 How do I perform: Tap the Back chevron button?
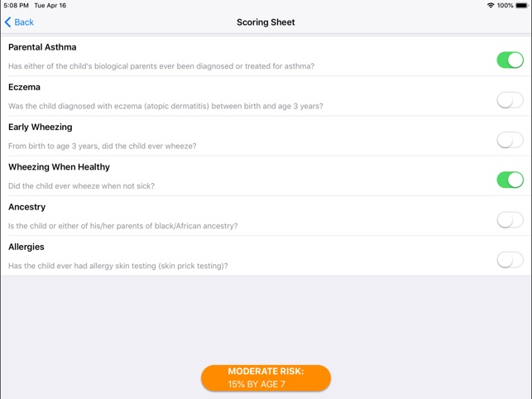click(19, 22)
